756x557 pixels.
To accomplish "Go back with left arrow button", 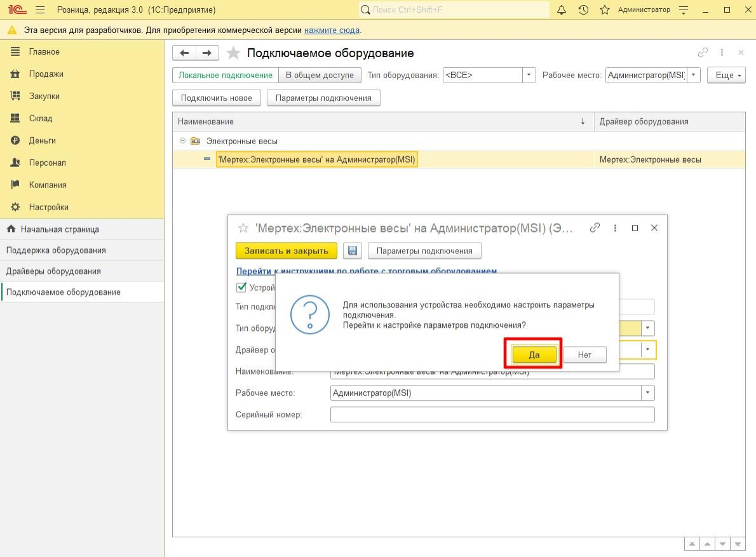I will point(184,53).
